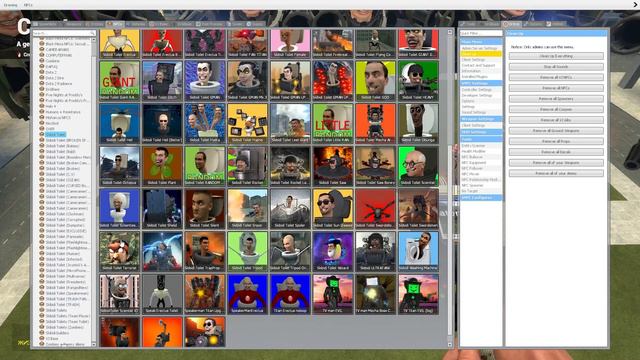This screenshot has width=640, height=360.
Task: Select the TV man EVIL icon
Action: point(333,294)
